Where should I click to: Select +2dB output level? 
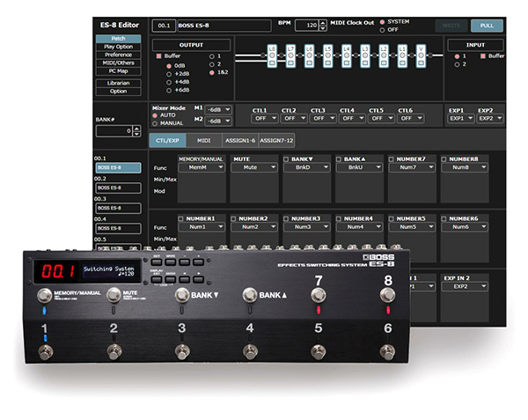click(169, 74)
